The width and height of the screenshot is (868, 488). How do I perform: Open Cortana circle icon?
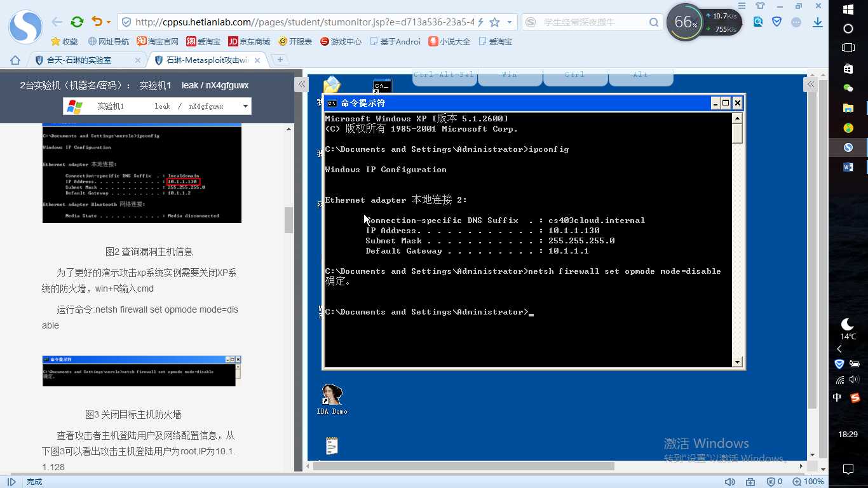(848, 29)
